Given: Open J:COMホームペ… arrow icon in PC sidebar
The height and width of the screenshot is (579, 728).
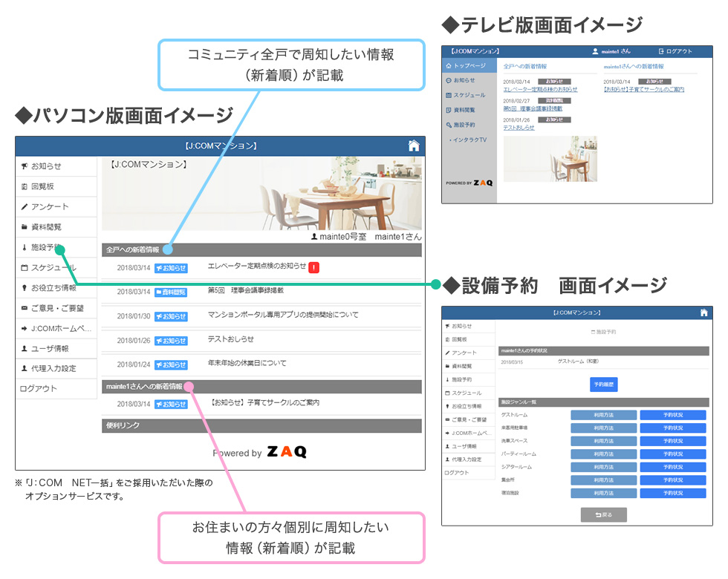Looking at the screenshot, I should tap(25, 328).
